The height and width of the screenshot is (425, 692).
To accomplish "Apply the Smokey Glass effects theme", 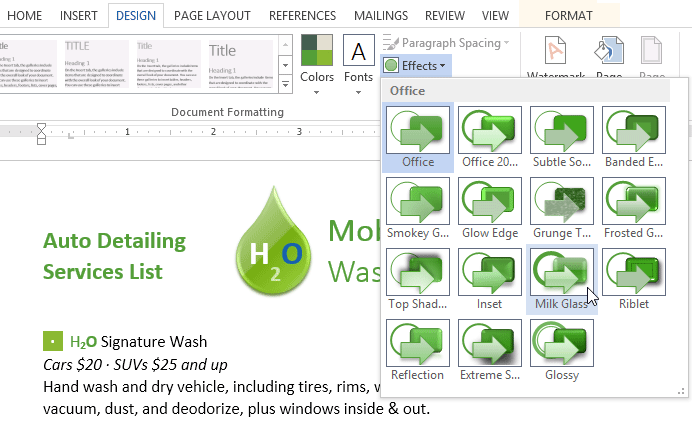I will coord(418,209).
